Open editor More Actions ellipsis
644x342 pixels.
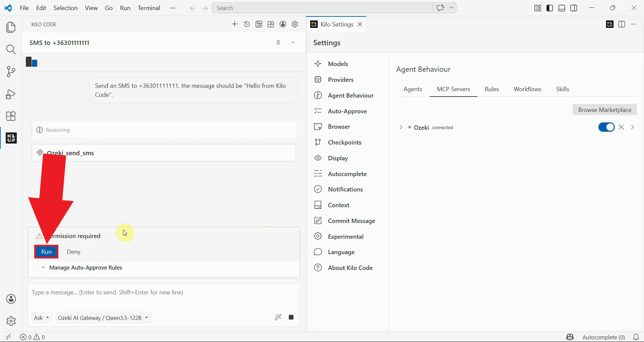point(634,24)
